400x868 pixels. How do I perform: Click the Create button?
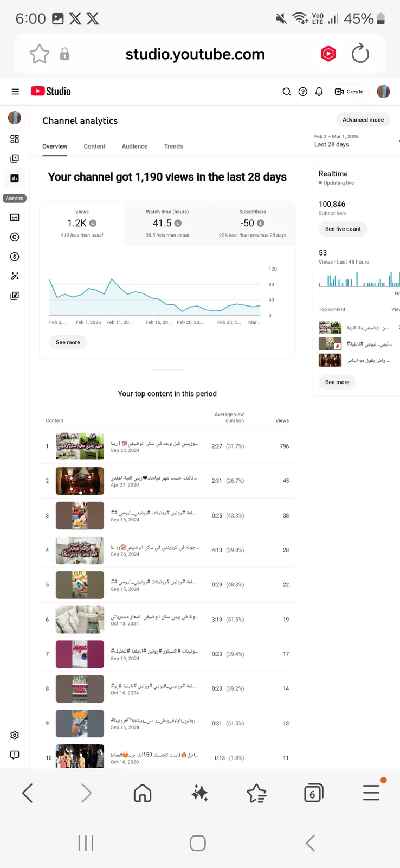[349, 92]
